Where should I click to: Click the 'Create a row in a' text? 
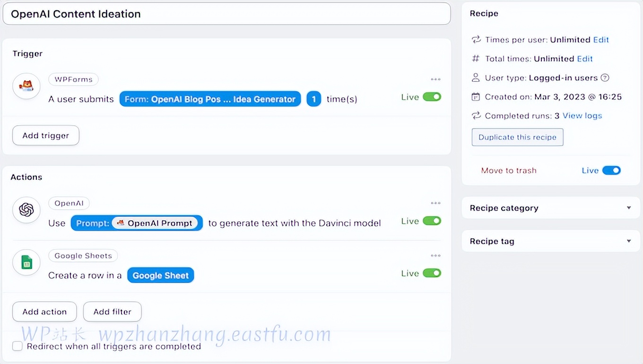85,276
